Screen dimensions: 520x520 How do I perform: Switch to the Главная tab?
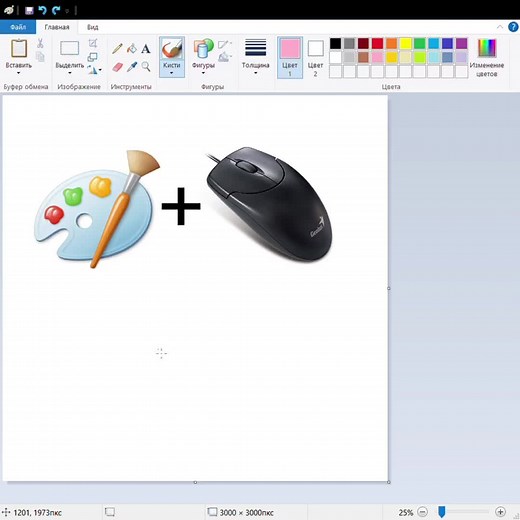[x=57, y=27]
